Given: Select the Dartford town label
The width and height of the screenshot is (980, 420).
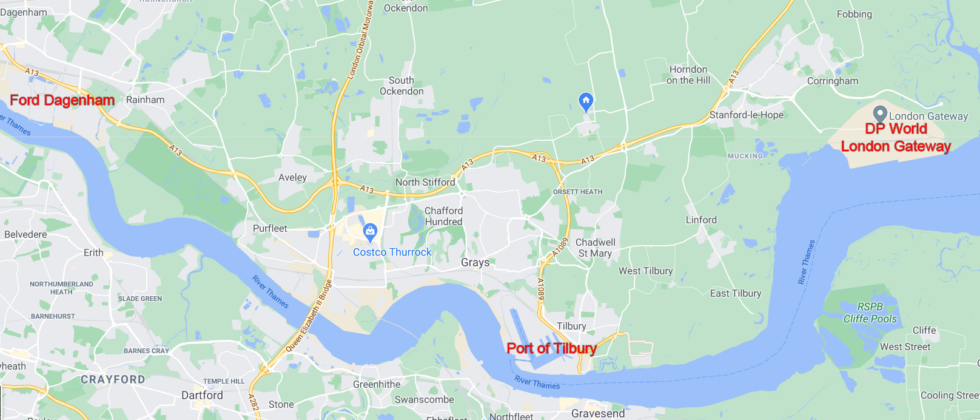Looking at the screenshot, I should (202, 395).
